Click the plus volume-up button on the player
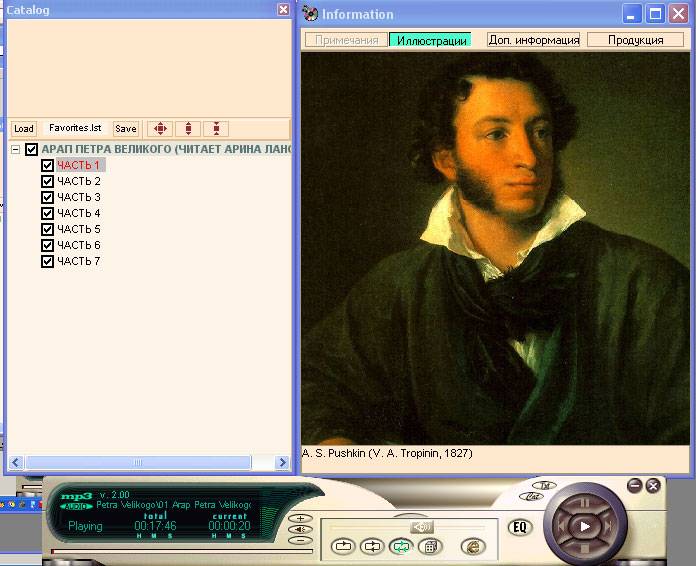 tap(301, 518)
